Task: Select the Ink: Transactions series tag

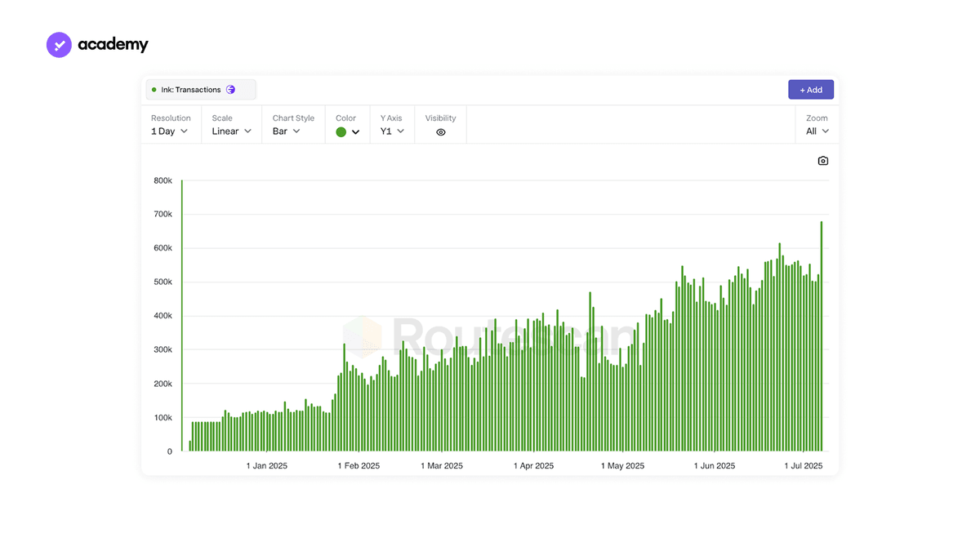Action: point(201,90)
